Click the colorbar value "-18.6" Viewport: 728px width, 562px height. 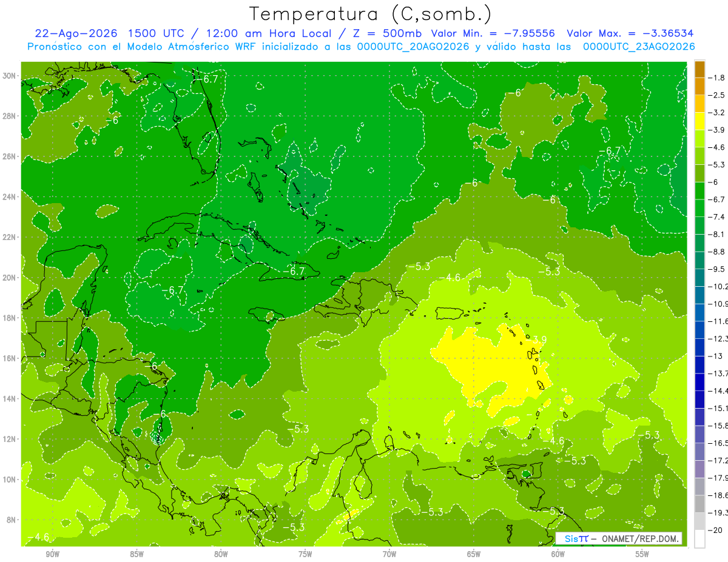click(x=718, y=495)
